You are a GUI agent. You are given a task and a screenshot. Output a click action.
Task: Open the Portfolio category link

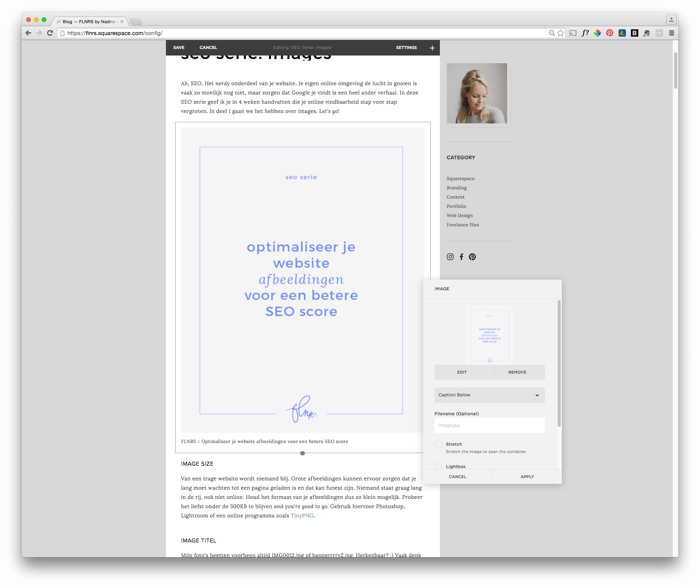pyautogui.click(x=456, y=206)
